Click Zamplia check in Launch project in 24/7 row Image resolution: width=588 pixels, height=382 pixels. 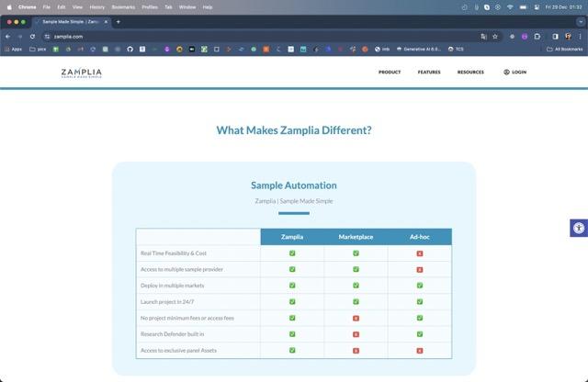click(x=292, y=301)
